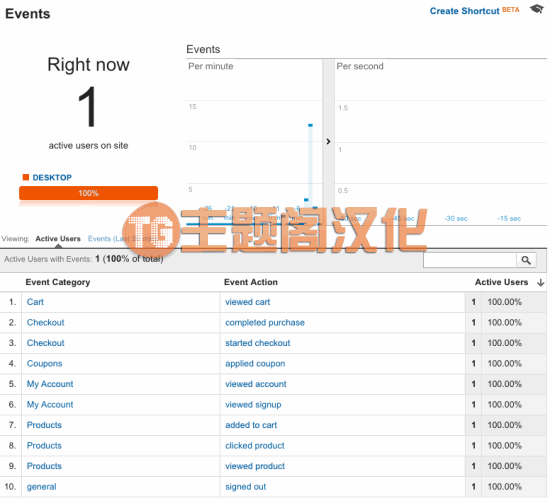Click the graduation cap education icon
This screenshot has width=550, height=503.
(x=537, y=9)
